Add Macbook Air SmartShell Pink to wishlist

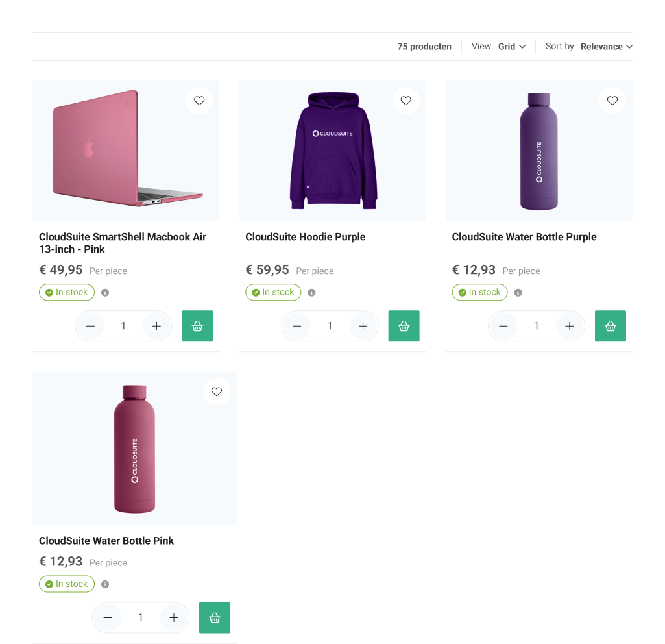[199, 101]
